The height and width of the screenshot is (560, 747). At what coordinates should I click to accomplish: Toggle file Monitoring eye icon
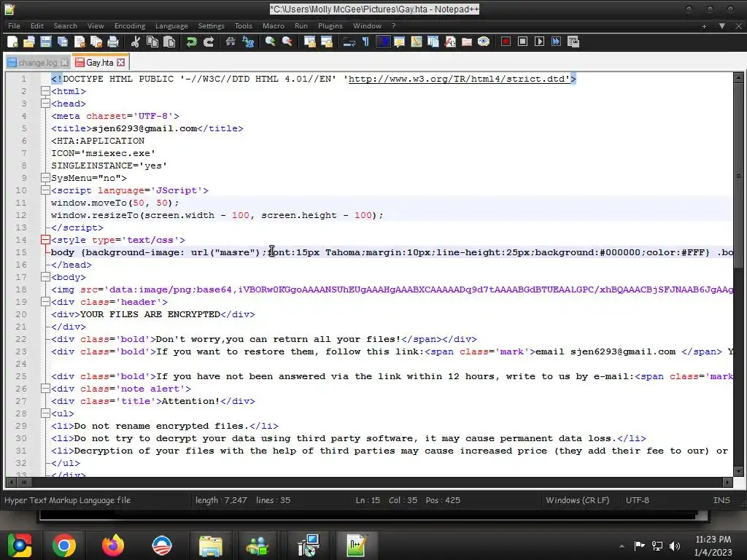tap(484, 42)
